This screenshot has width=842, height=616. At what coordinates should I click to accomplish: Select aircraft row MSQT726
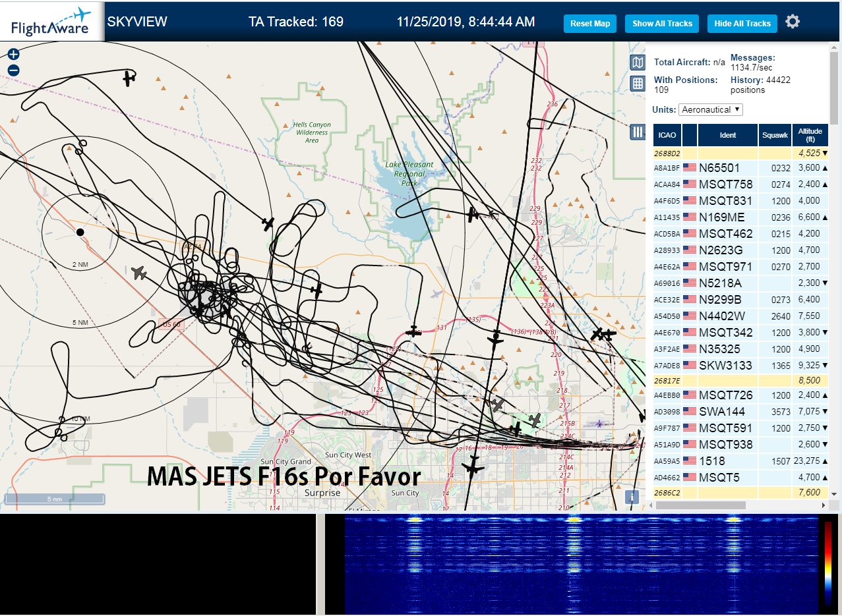point(740,395)
